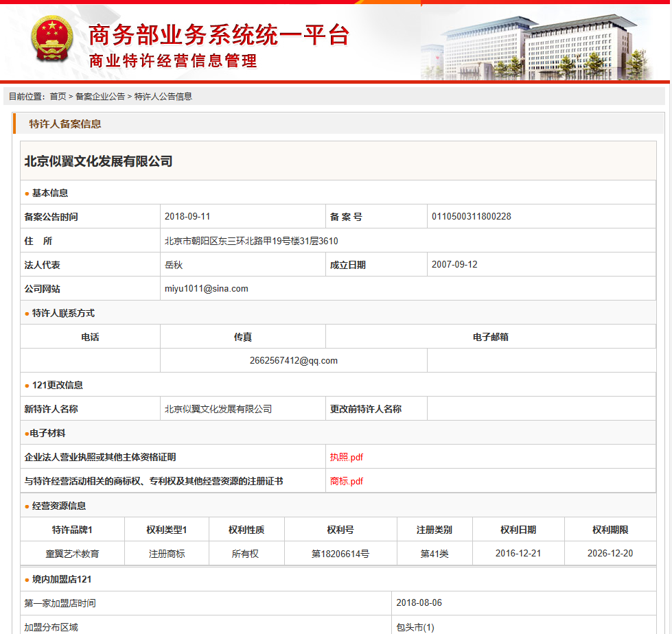Click the 经营资源信息 section header
672x634 pixels.
(x=59, y=506)
